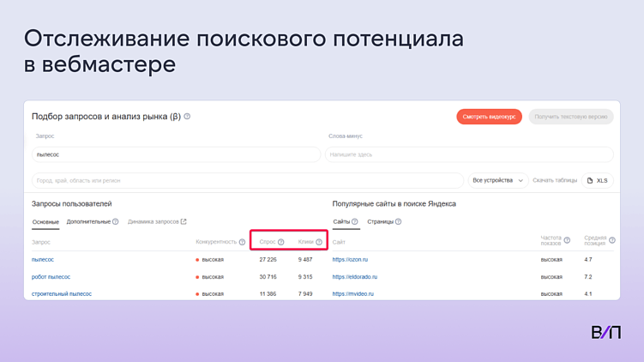This screenshot has height=362, width=644.
Task: Open робот пылесос query link
Action: 51,277
